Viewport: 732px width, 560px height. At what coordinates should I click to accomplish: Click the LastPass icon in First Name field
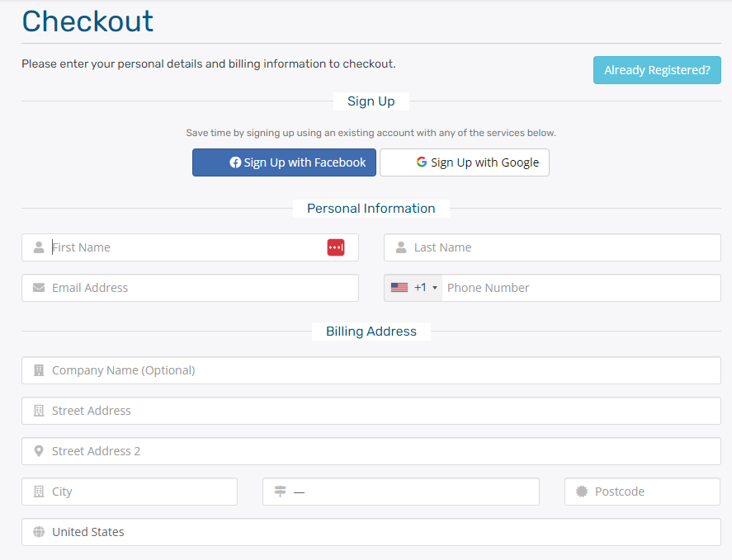click(335, 247)
